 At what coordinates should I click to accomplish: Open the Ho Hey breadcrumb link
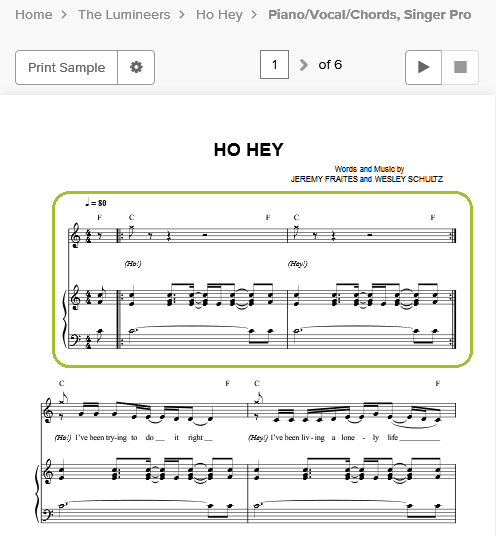219,15
